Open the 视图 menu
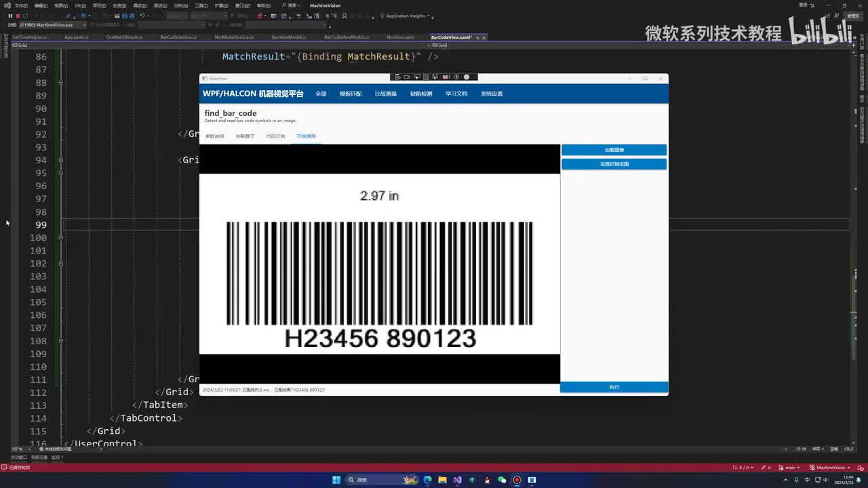The width and height of the screenshot is (868, 488). 60,5
